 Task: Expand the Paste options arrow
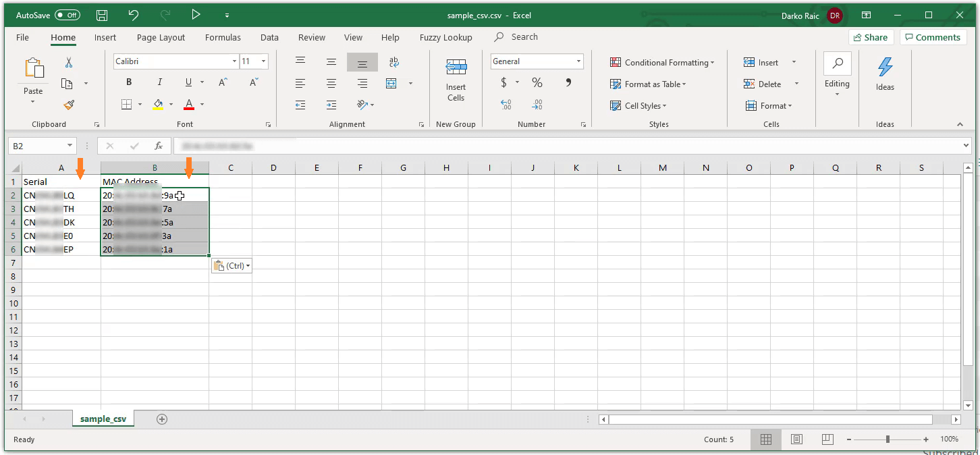click(x=33, y=102)
